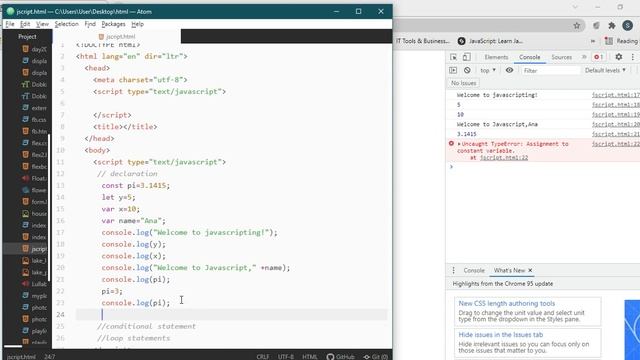Switch to the Sources tab in DevTools
The image size is (640, 360).
tap(562, 57)
